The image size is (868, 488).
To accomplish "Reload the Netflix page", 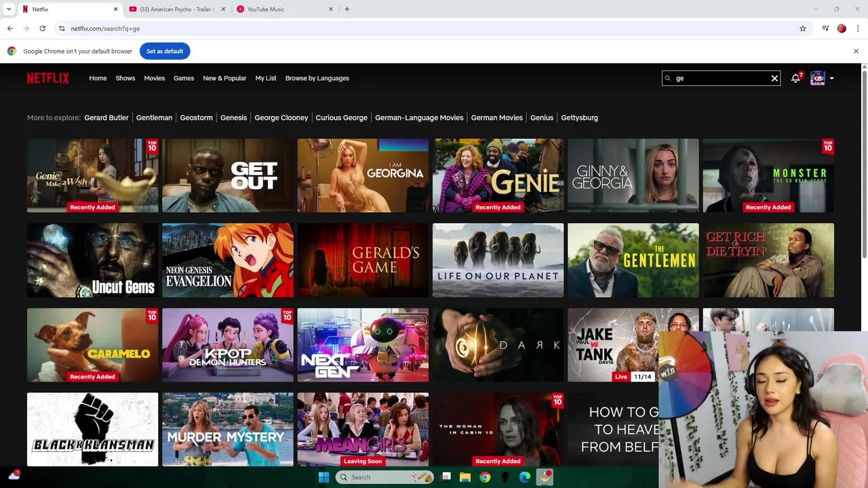I will [42, 28].
